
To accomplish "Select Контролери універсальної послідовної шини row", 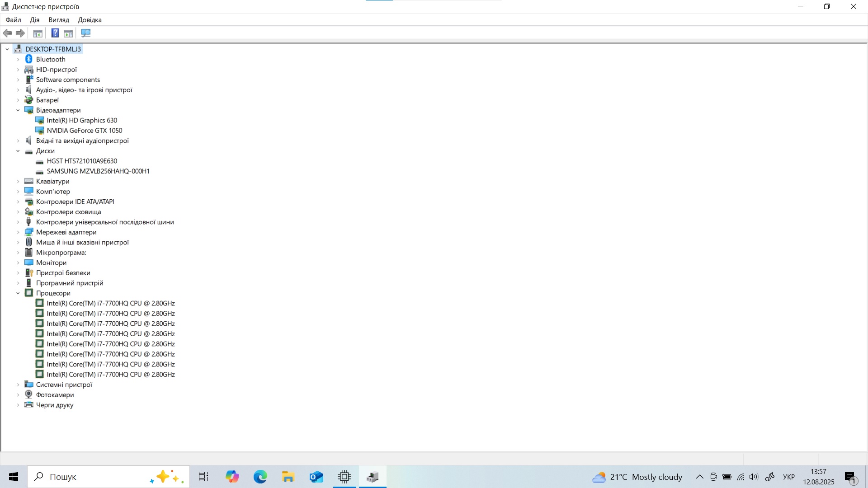I will point(105,222).
